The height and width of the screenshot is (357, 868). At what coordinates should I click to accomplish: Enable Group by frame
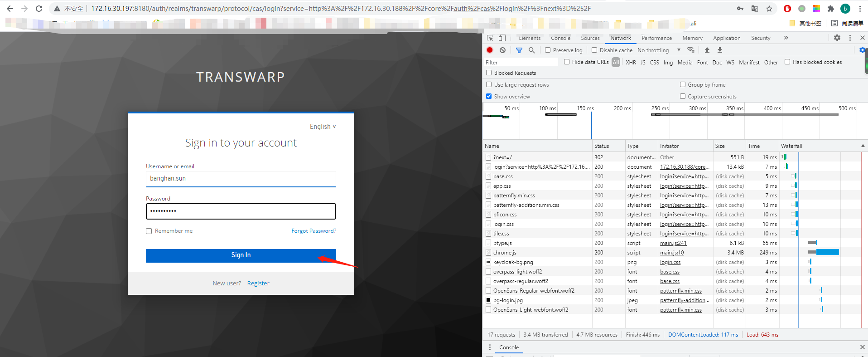point(683,84)
